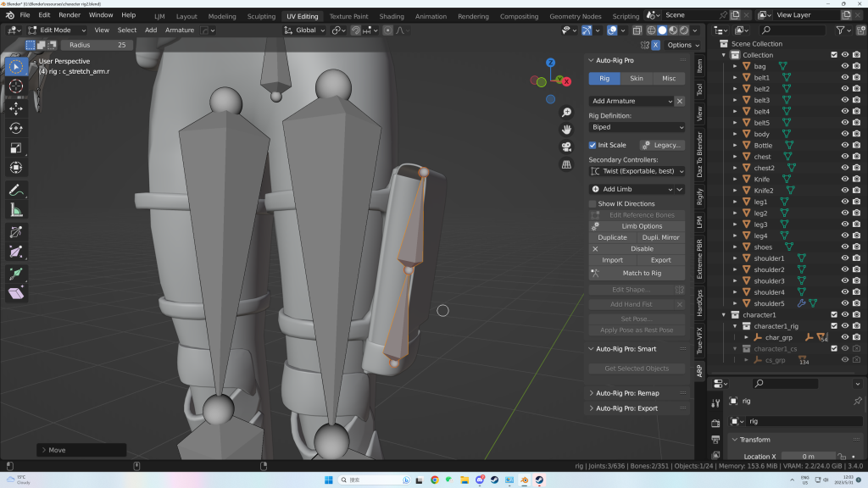
Task: Adjust the Radius 25 slider
Action: point(97,45)
